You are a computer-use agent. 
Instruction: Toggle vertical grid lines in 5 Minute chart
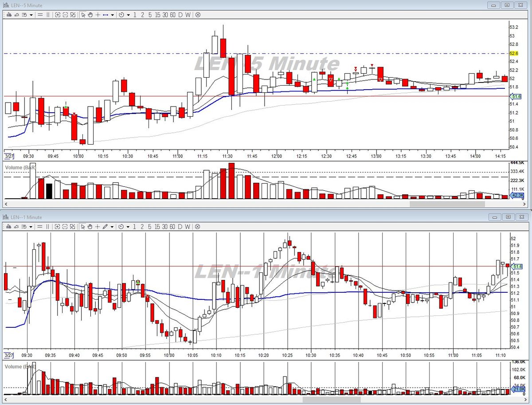pyautogui.click(x=48, y=15)
